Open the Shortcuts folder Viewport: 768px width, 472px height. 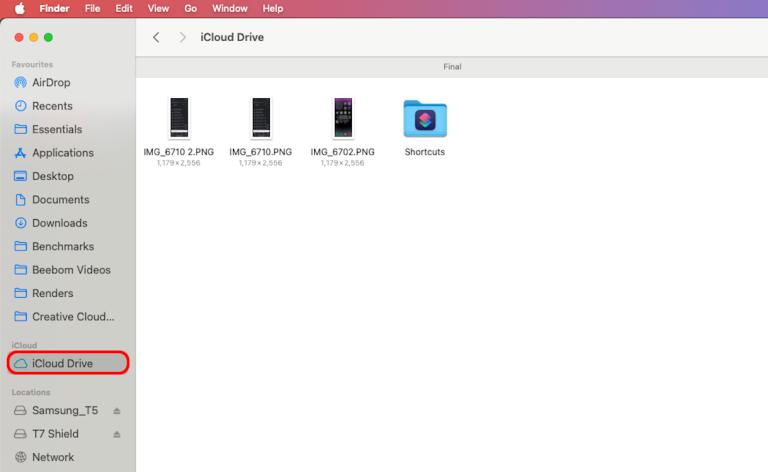[x=424, y=119]
